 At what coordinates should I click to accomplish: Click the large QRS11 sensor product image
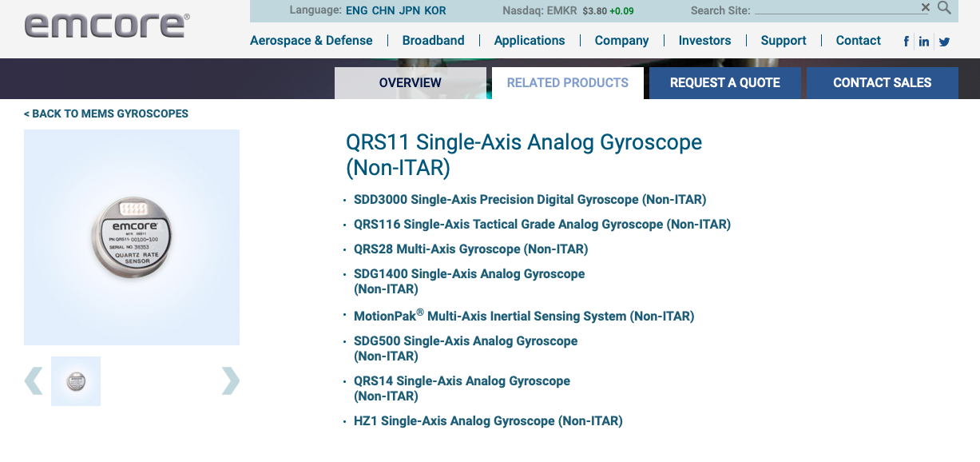click(132, 237)
